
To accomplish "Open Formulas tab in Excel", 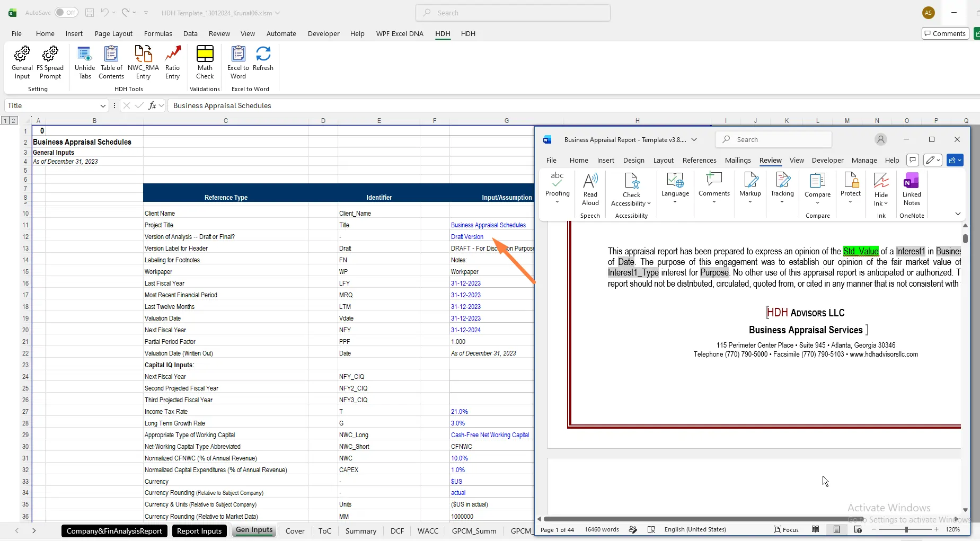I will [158, 33].
